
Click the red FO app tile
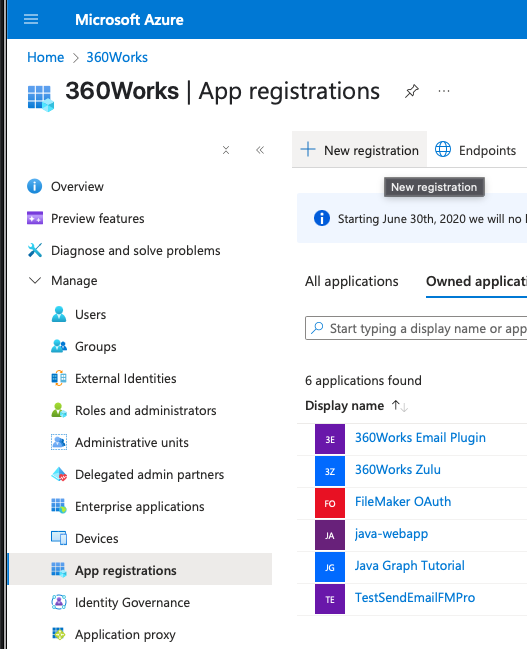tap(330, 503)
